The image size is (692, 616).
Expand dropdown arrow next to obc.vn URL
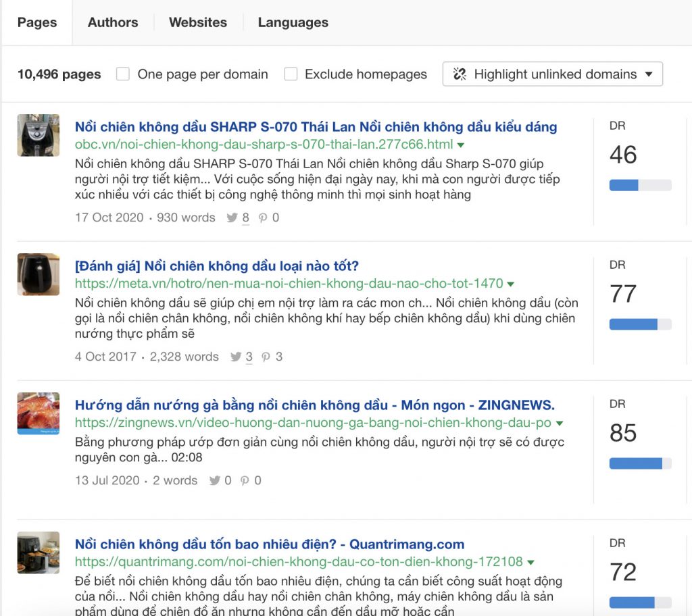pyautogui.click(x=461, y=145)
